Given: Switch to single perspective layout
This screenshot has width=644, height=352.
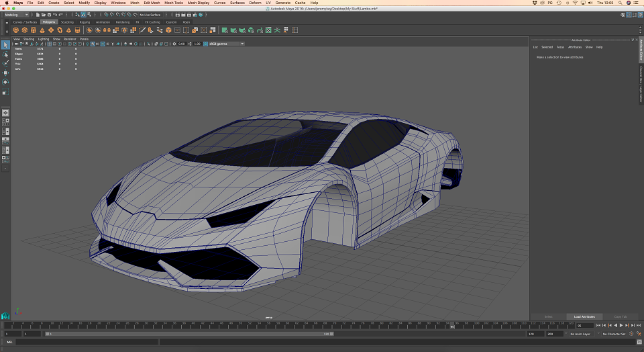Looking at the screenshot, I should click(x=5, y=113).
